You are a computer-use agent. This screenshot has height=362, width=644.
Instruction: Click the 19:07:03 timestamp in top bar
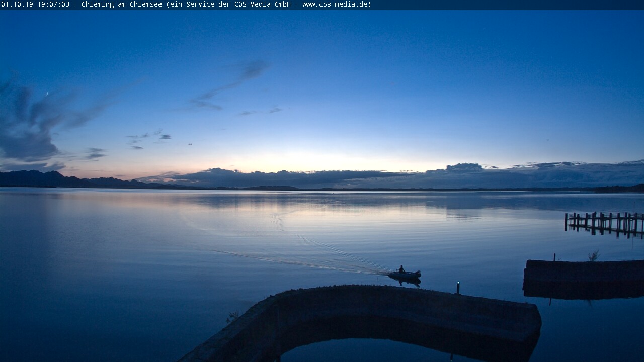(x=53, y=5)
